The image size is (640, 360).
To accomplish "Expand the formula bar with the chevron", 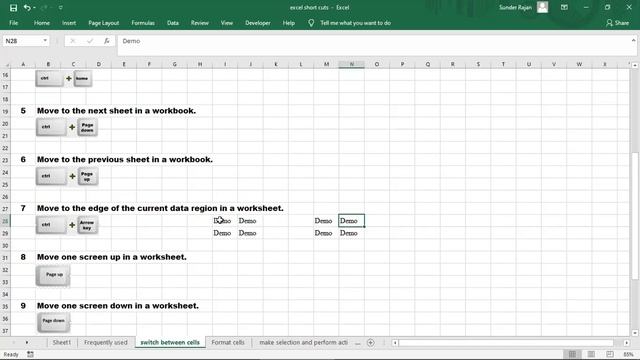I will [633, 40].
